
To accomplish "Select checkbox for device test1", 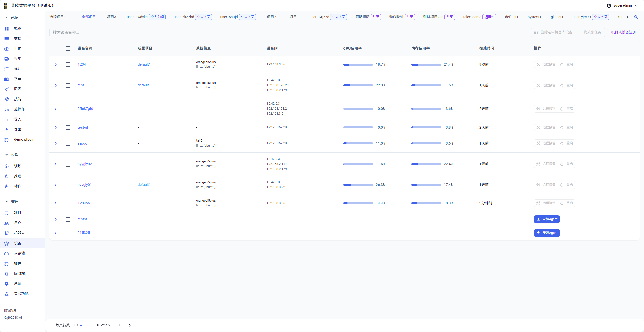I will (68, 85).
